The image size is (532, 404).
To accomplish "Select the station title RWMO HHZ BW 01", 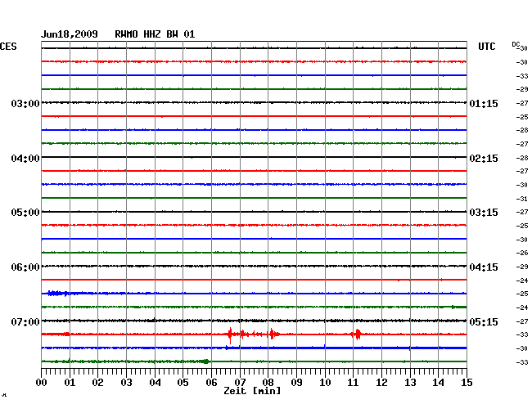I will coord(155,34).
